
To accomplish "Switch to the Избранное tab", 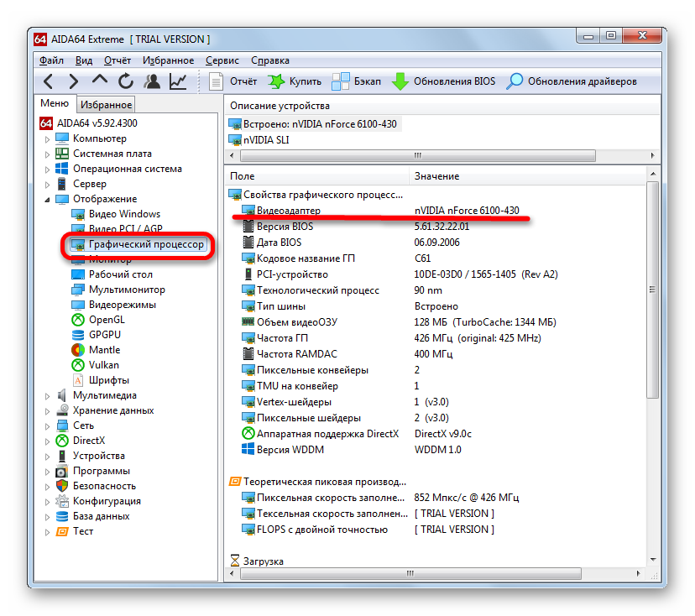I will click(106, 105).
